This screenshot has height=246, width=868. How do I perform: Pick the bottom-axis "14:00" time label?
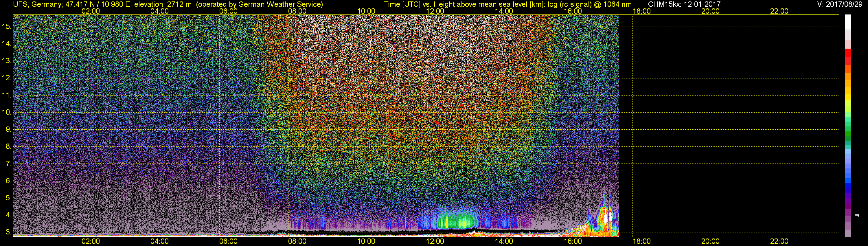click(x=504, y=241)
